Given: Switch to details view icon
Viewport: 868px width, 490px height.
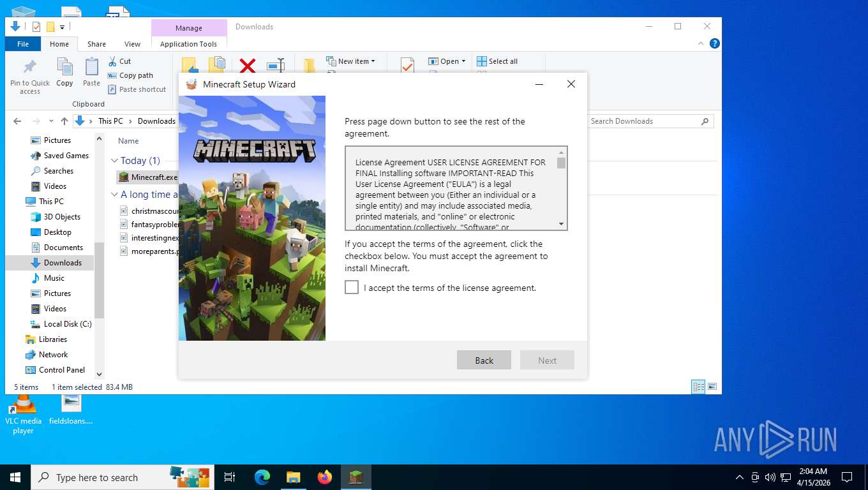Looking at the screenshot, I should (x=699, y=387).
